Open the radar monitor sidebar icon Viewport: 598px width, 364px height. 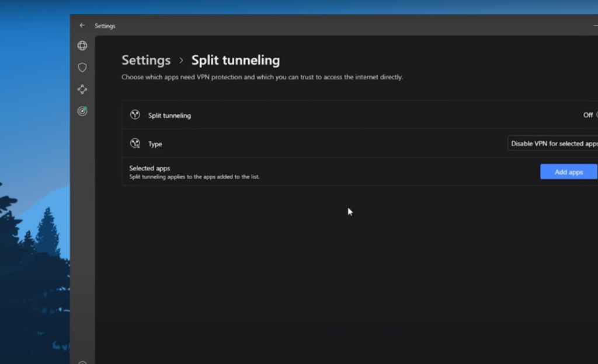82,111
